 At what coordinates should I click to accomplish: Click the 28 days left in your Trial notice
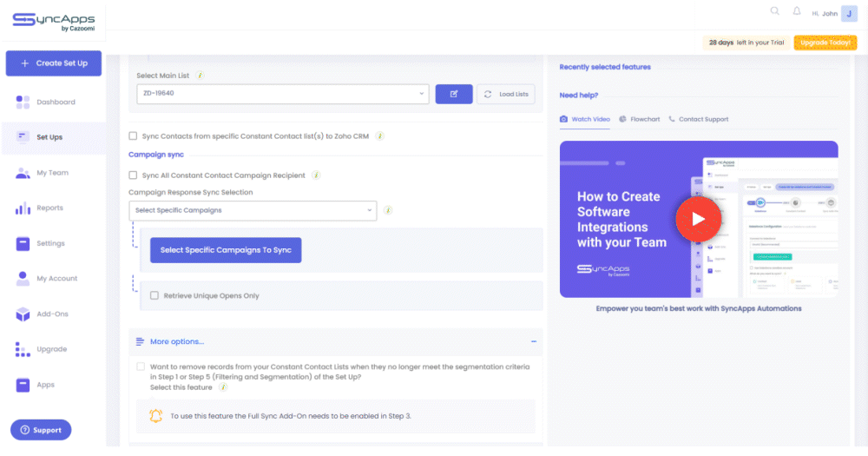(x=746, y=43)
